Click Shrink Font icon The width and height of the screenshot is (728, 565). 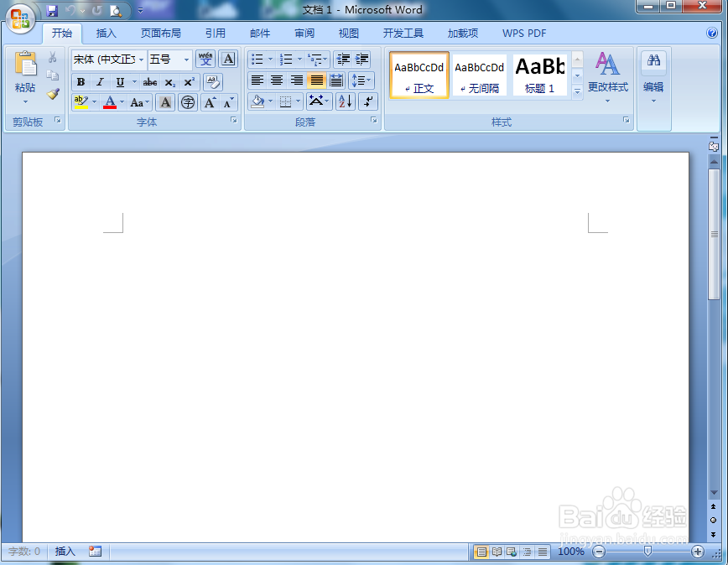[228, 102]
